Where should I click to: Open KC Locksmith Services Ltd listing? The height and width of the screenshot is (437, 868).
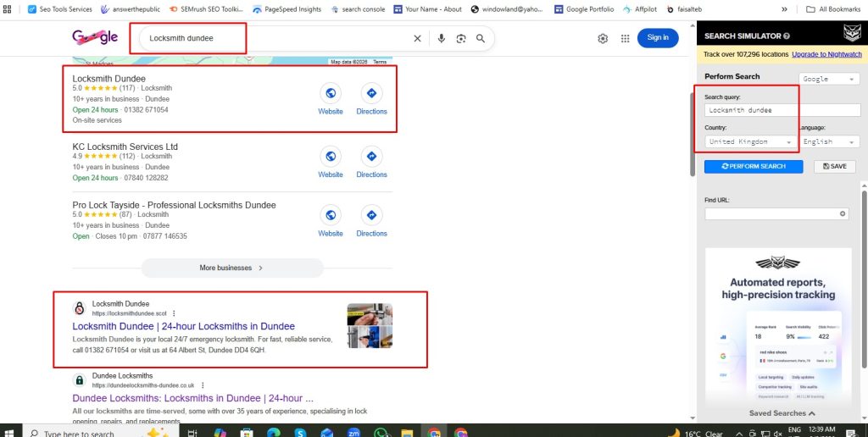125,147
